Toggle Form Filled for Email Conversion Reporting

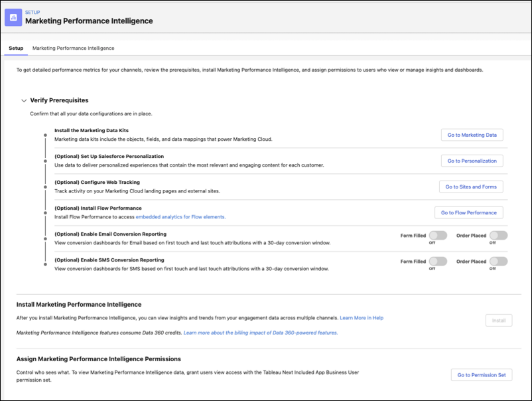438,235
